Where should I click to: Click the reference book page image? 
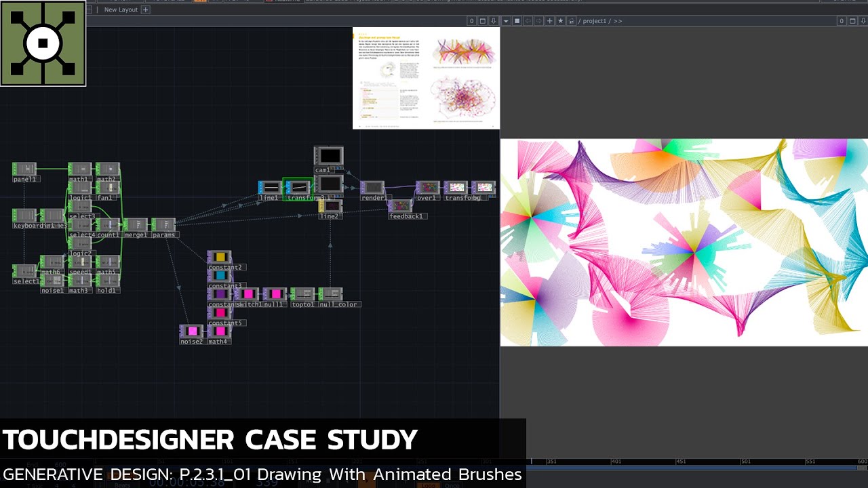(427, 78)
